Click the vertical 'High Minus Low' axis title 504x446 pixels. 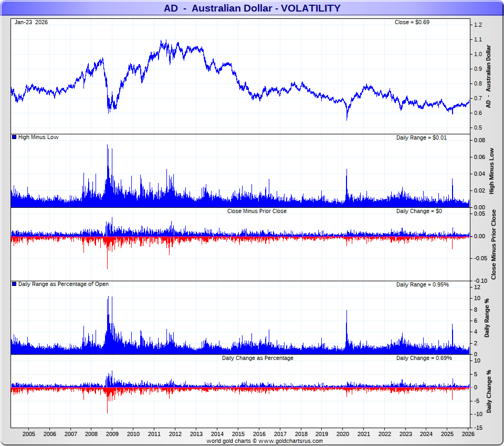[491, 171]
